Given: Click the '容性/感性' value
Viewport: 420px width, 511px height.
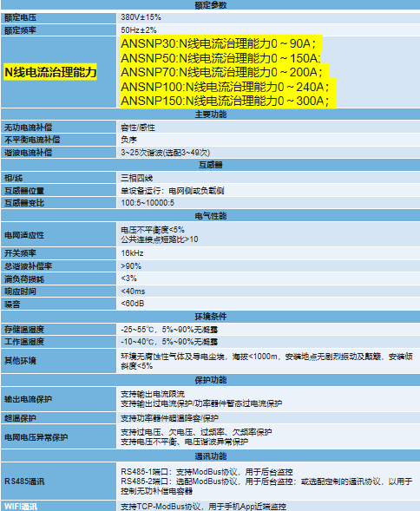Looking at the screenshot, I should (x=138, y=128).
